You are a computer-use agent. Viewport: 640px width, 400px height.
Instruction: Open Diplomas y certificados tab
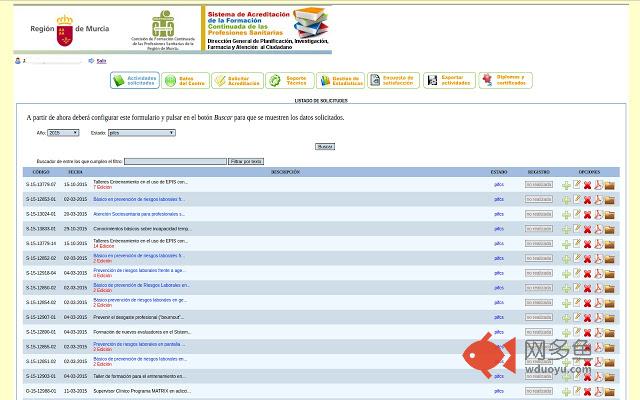click(505, 80)
